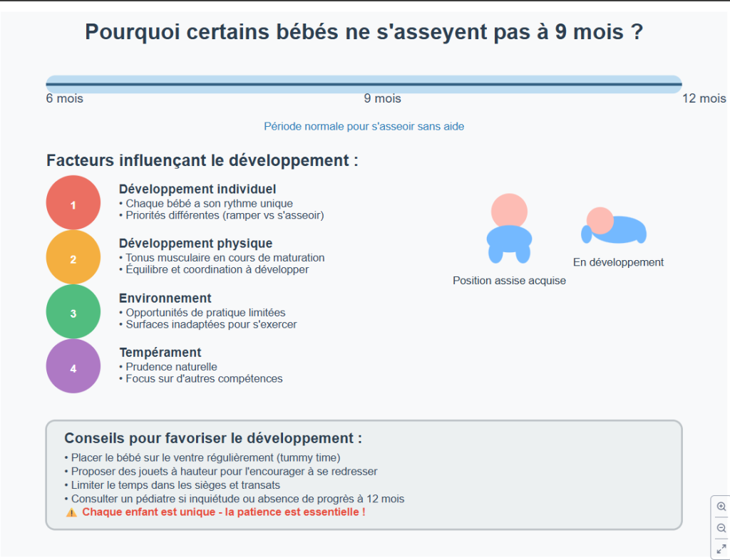Click the zoom in magnifier icon
This screenshot has width=730, height=560.
(721, 507)
